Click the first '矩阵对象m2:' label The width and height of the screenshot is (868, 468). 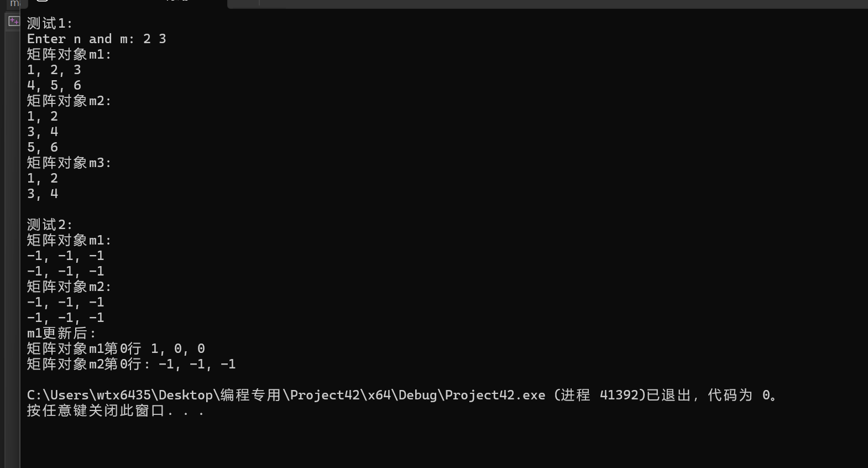click(x=69, y=101)
